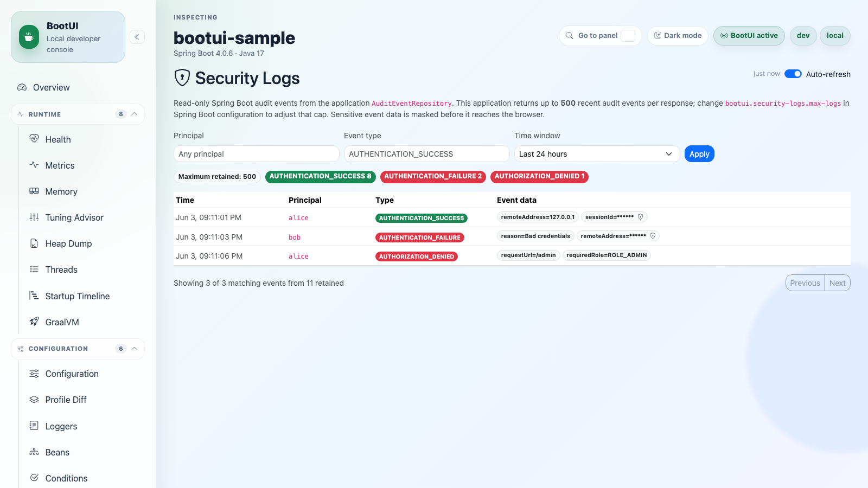Switch to Dark mode
Image resolution: width=868 pixels, height=488 pixels.
(x=678, y=36)
